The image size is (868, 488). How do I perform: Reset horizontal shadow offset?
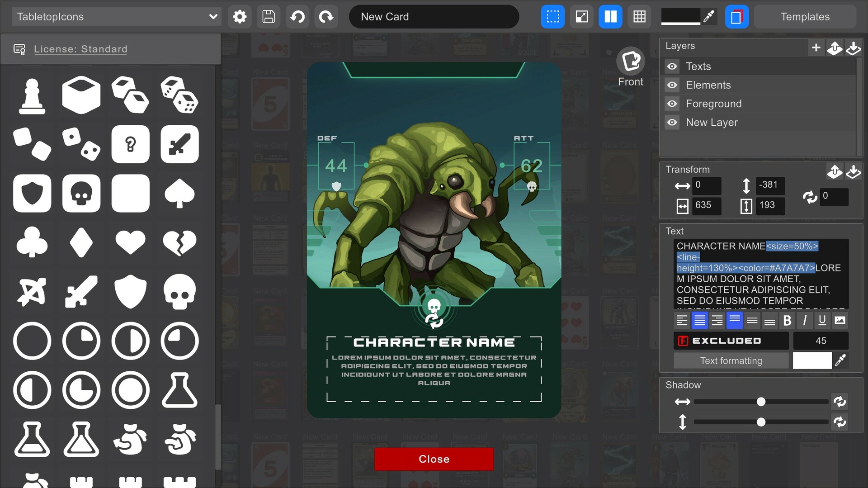coord(840,402)
